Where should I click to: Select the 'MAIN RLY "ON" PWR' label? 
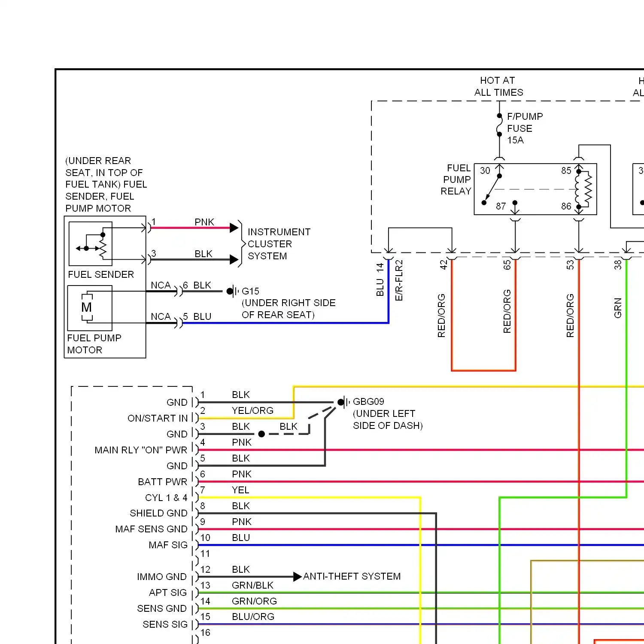[141, 450]
